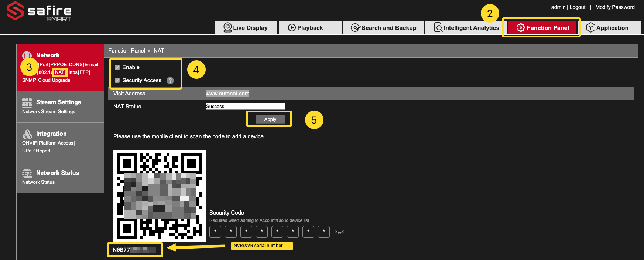Click the NAT Status field showing Success
The height and width of the screenshot is (260, 644).
(245, 107)
